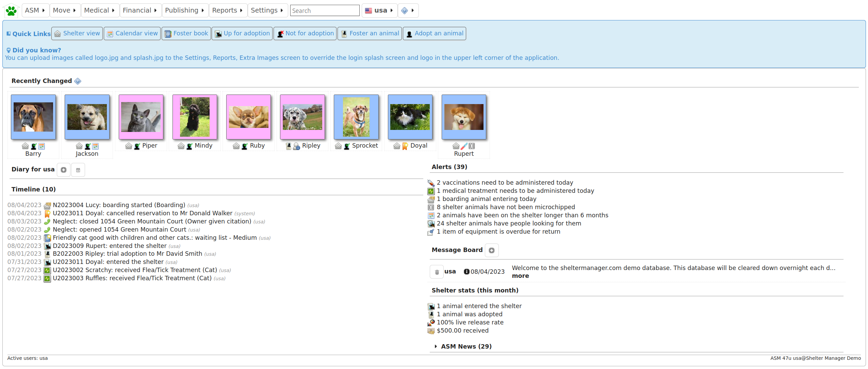Image resolution: width=868 pixels, height=369 pixels.
Task: Open Mindy's black dog photo
Action: click(195, 117)
